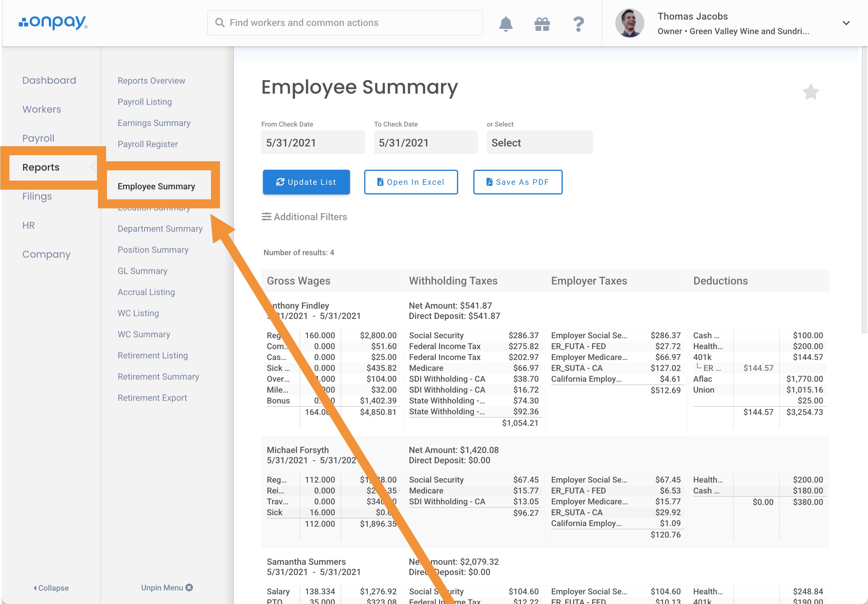
Task: Click the $4,850.81 gross wages total
Action: [x=378, y=412]
